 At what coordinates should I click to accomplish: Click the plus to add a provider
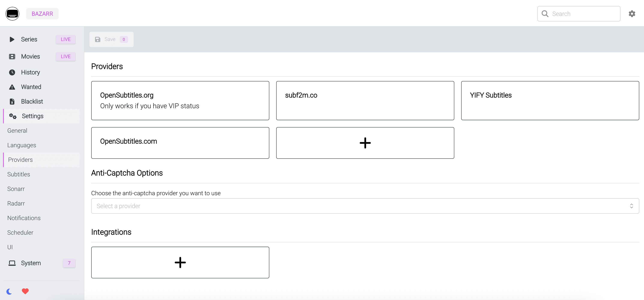pos(365,143)
